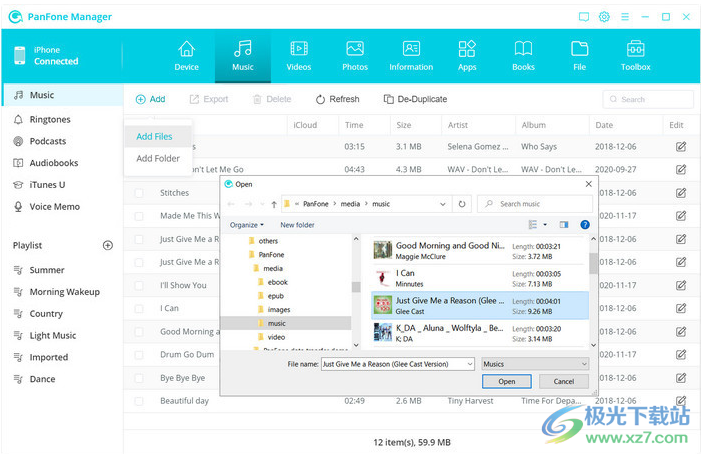The width and height of the screenshot is (701, 454).
Task: Click Export in the toolbar
Action: coord(209,99)
